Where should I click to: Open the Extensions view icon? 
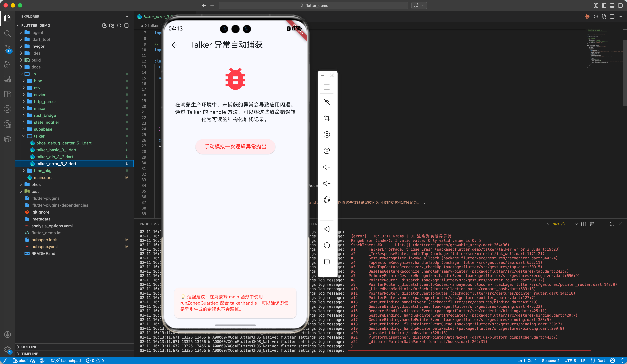(8, 94)
